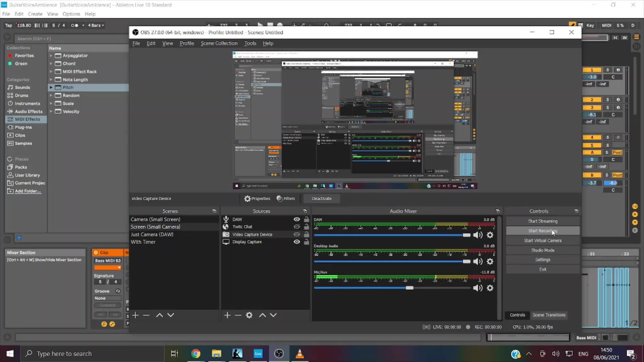Screen dimensions: 644x362
Task: Move the selected source up
Action: (x=263, y=315)
